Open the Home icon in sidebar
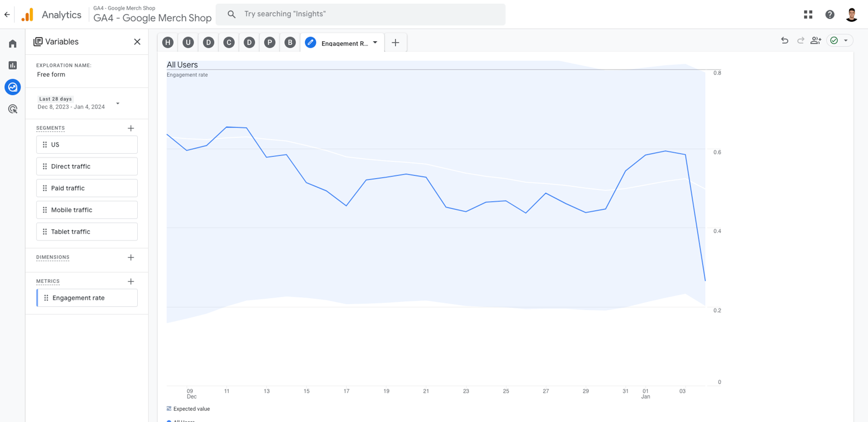Image resolution: width=868 pixels, height=422 pixels. (12, 44)
